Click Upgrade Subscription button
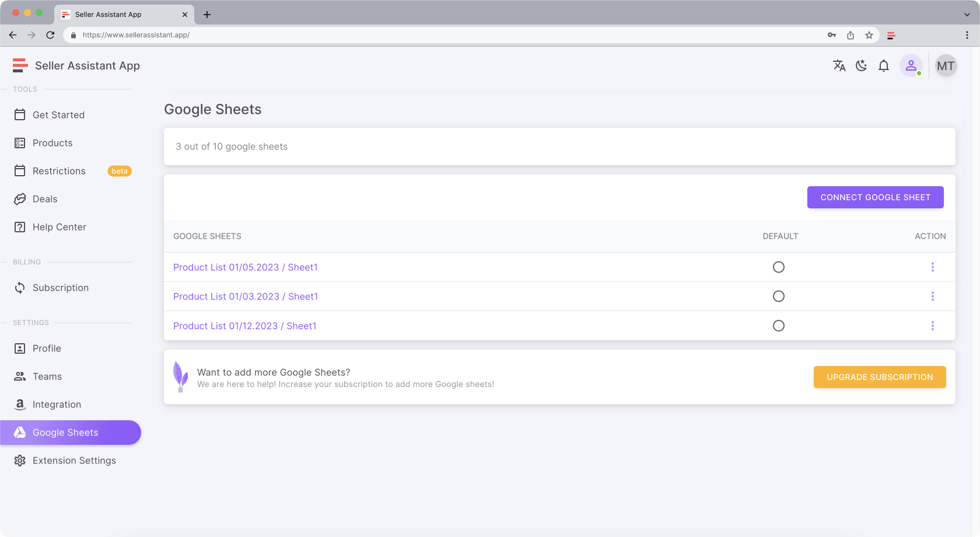This screenshot has width=980, height=537. [x=880, y=377]
